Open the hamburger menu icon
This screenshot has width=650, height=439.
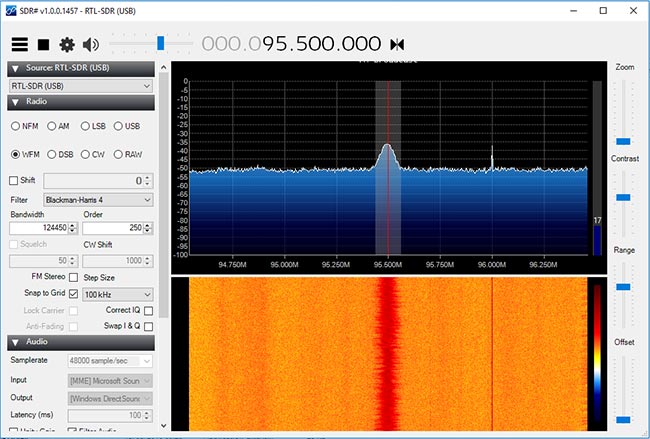19,44
